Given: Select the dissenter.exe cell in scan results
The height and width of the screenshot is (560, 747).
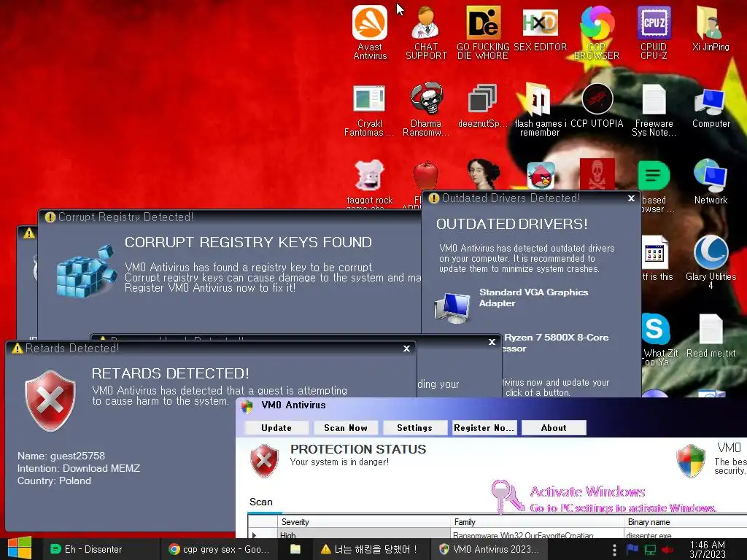Looking at the screenshot, I should [x=686, y=534].
